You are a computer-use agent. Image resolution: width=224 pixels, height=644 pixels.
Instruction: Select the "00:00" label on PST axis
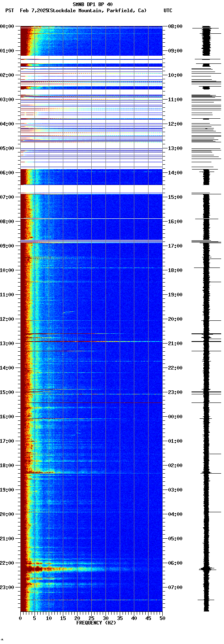[x=7, y=26]
